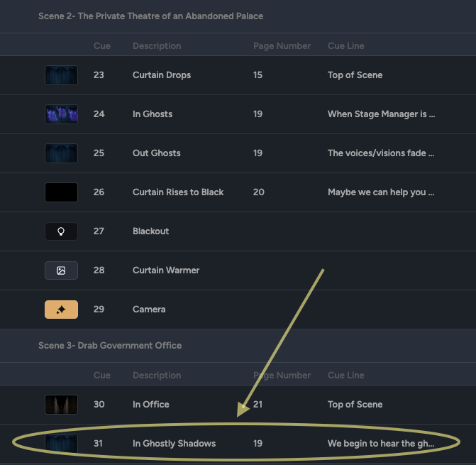This screenshot has width=476, height=465.
Task: Select the 'Curtain Rises to Black' description
Action: point(178,192)
